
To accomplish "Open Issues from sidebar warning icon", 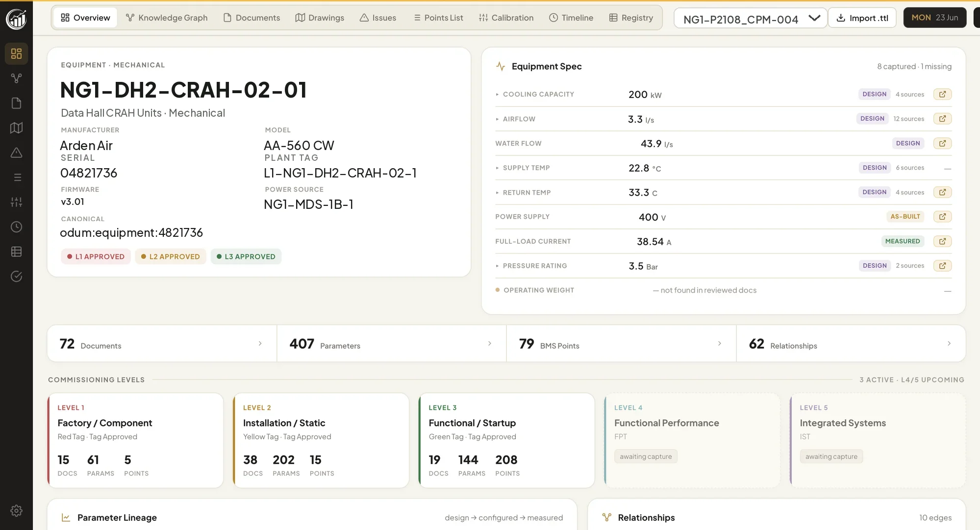I will pyautogui.click(x=16, y=152).
